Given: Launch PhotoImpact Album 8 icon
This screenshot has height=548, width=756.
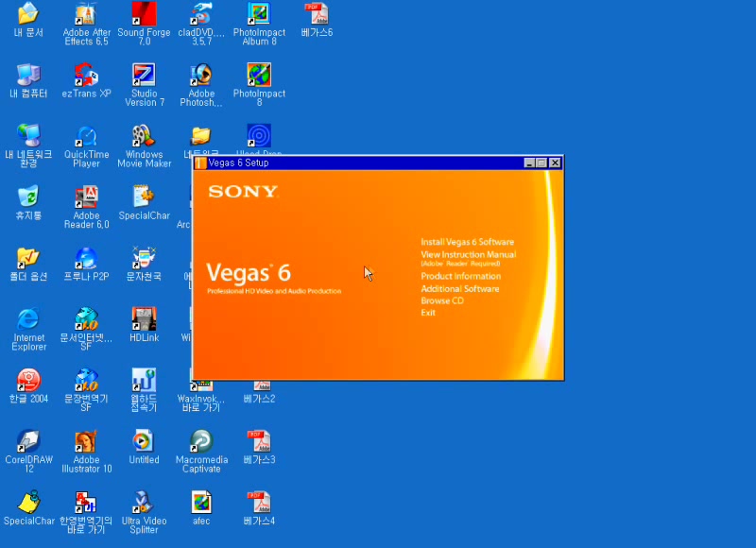Looking at the screenshot, I should [259, 13].
